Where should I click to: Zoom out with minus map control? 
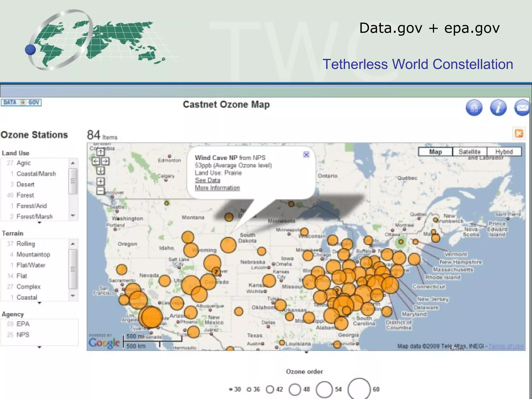[101, 191]
